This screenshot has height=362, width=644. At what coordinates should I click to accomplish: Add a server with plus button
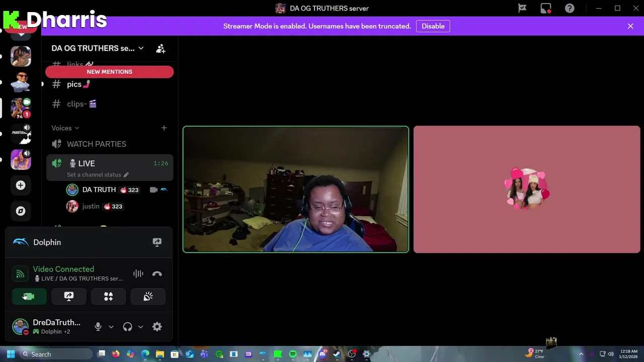[21, 186]
